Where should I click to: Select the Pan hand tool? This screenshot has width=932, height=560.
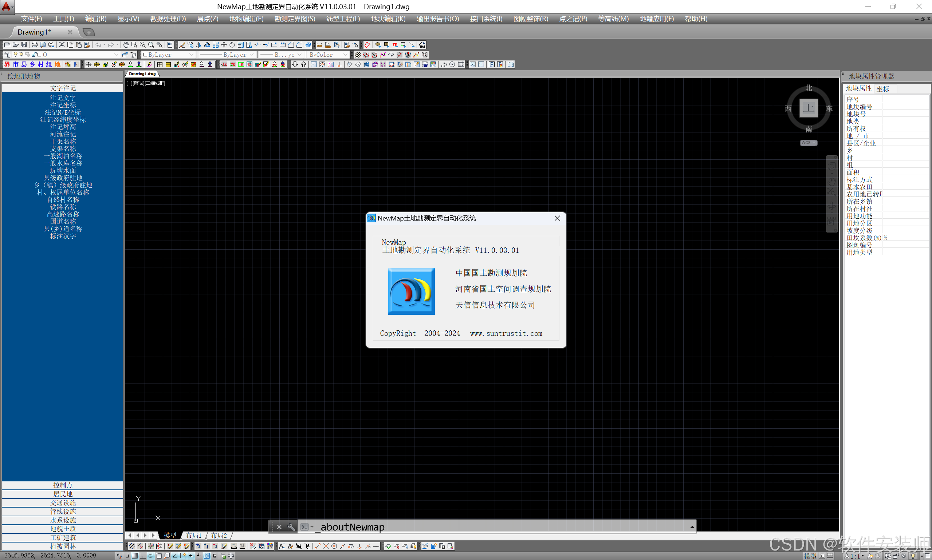pos(126,44)
